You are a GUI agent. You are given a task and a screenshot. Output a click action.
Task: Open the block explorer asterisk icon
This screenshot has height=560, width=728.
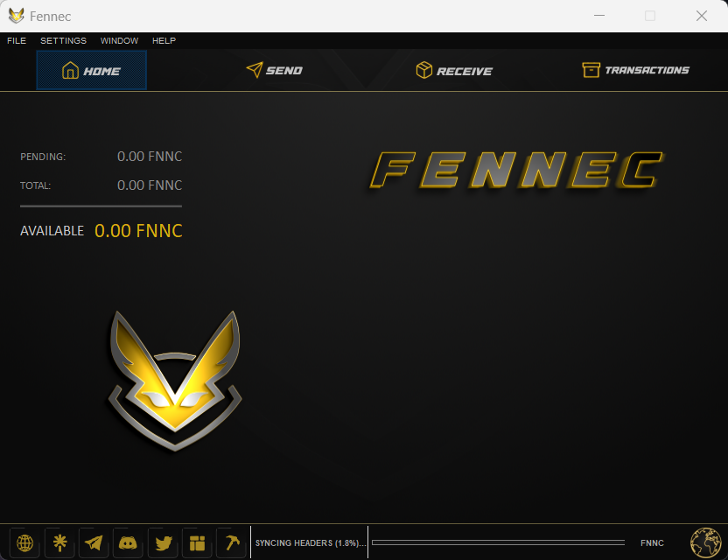click(59, 542)
